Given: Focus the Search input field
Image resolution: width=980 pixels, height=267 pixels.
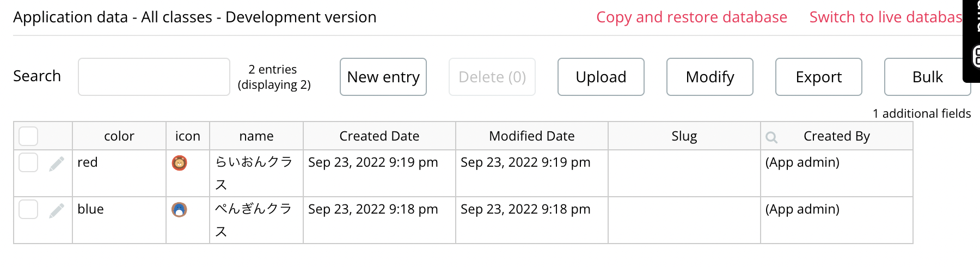Looking at the screenshot, I should click(x=154, y=77).
